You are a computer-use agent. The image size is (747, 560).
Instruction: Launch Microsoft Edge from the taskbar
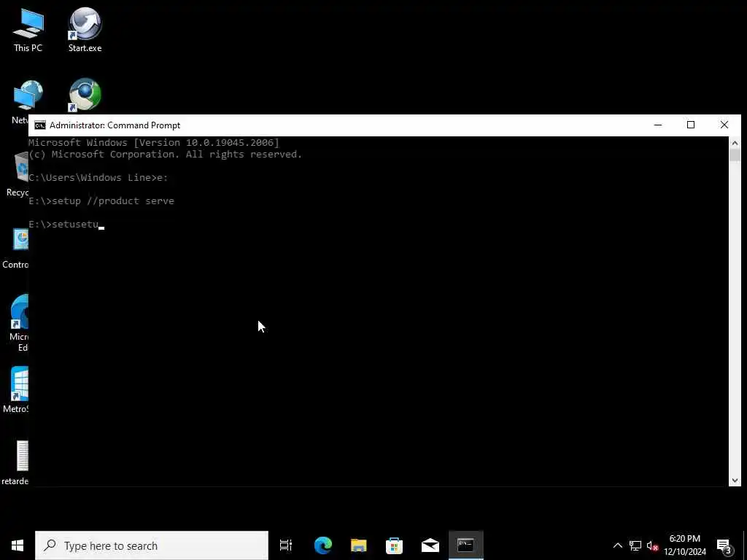pyautogui.click(x=323, y=545)
